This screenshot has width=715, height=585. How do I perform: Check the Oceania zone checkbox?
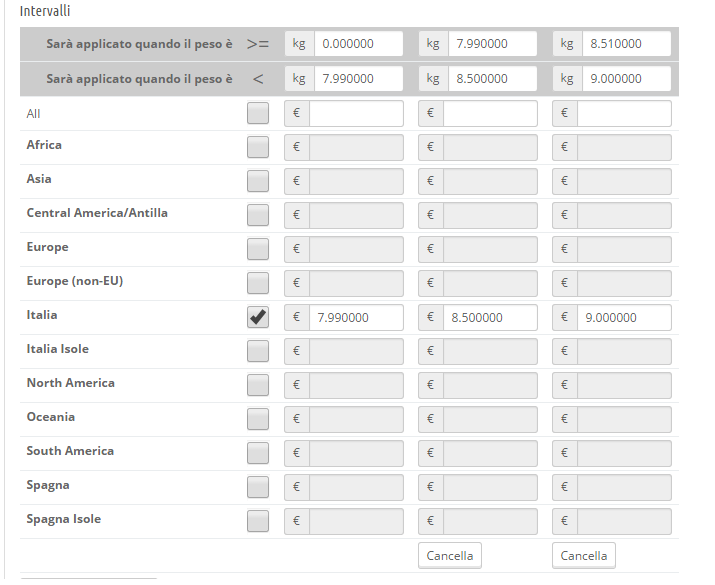[x=258, y=419]
